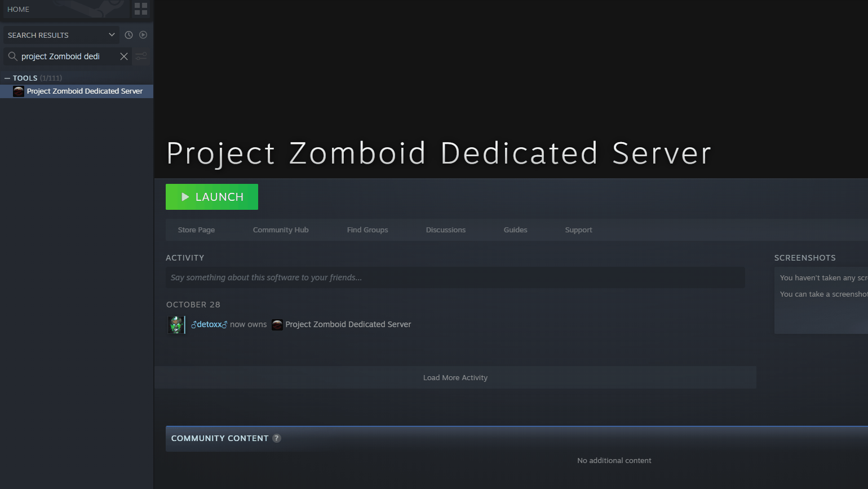Screen dimensions: 868x489
Task: Select Project Zomboid Dedicated Server in list
Action: click(85, 91)
